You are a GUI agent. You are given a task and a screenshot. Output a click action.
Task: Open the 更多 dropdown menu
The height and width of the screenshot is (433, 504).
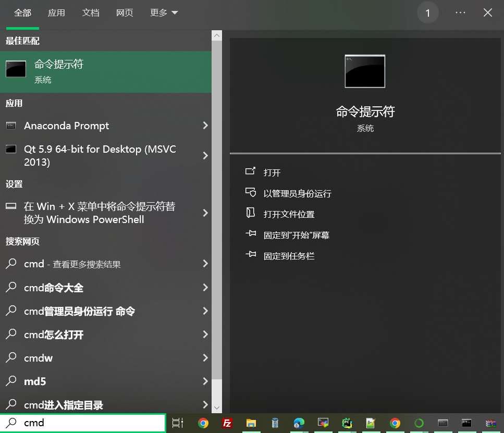point(164,13)
